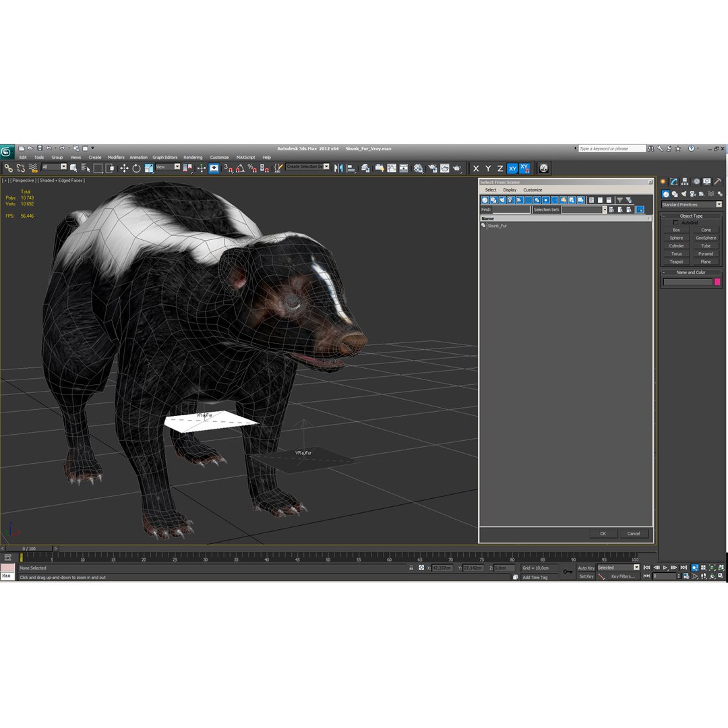Image resolution: width=728 pixels, height=728 pixels.
Task: Click Cancel in Select From Scene
Action: click(x=634, y=534)
